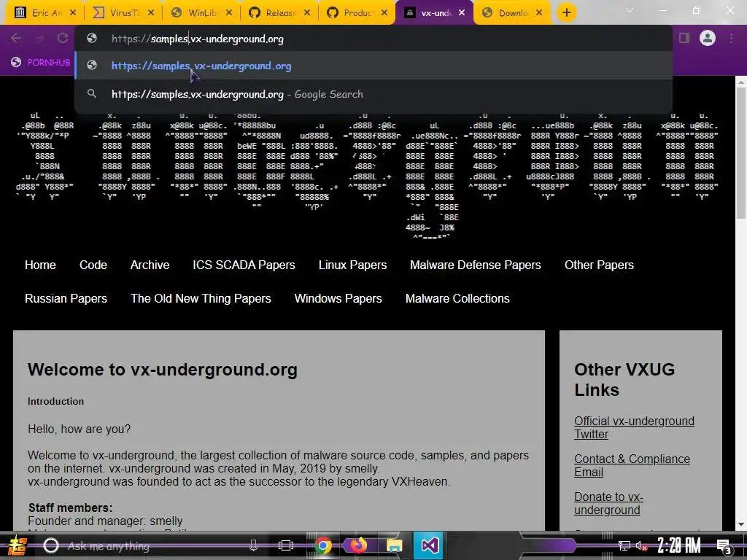This screenshot has width=747, height=560.
Task: Close the Product tab
Action: click(384, 13)
